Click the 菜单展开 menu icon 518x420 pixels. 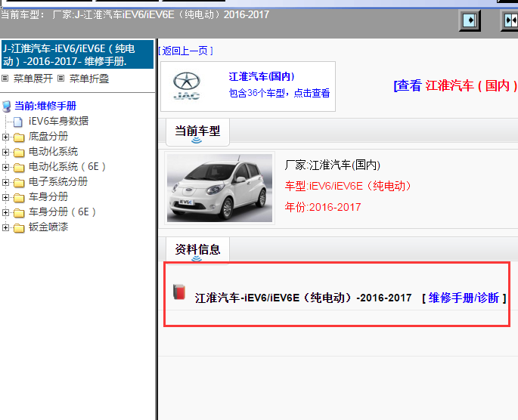pyautogui.click(x=5, y=79)
